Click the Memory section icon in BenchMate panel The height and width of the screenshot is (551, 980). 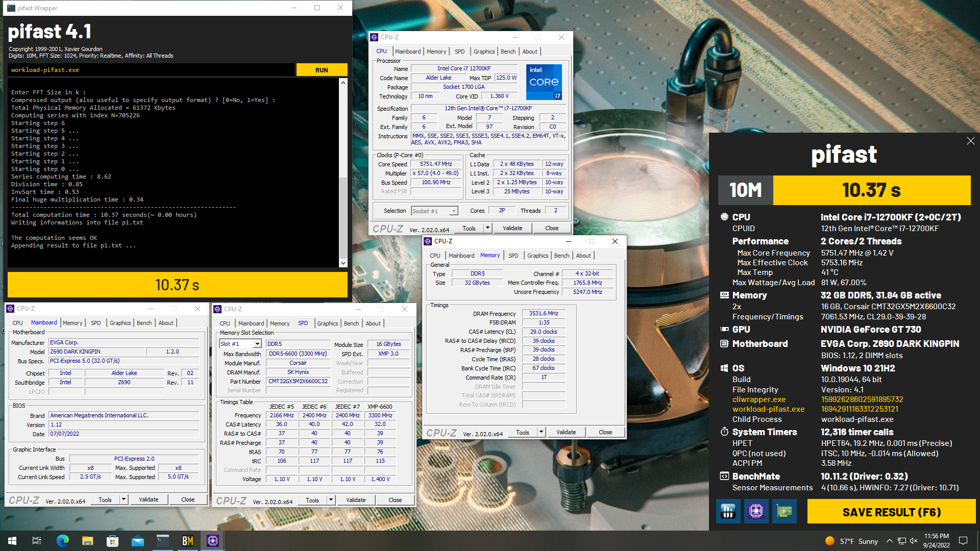click(x=724, y=295)
